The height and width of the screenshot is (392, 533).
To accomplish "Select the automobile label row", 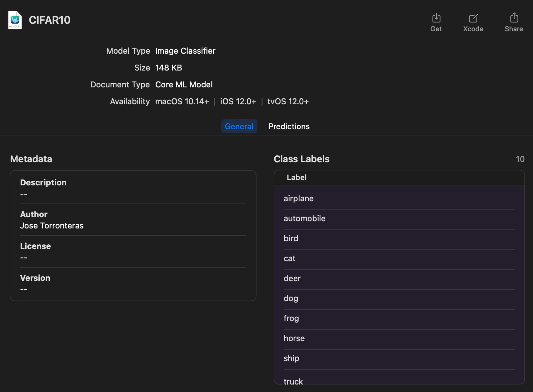I will [x=399, y=218].
